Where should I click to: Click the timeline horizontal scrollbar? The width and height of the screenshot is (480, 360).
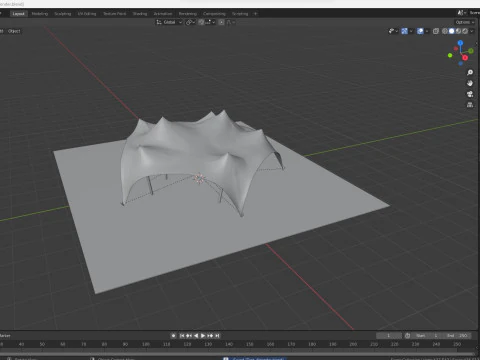click(237, 353)
